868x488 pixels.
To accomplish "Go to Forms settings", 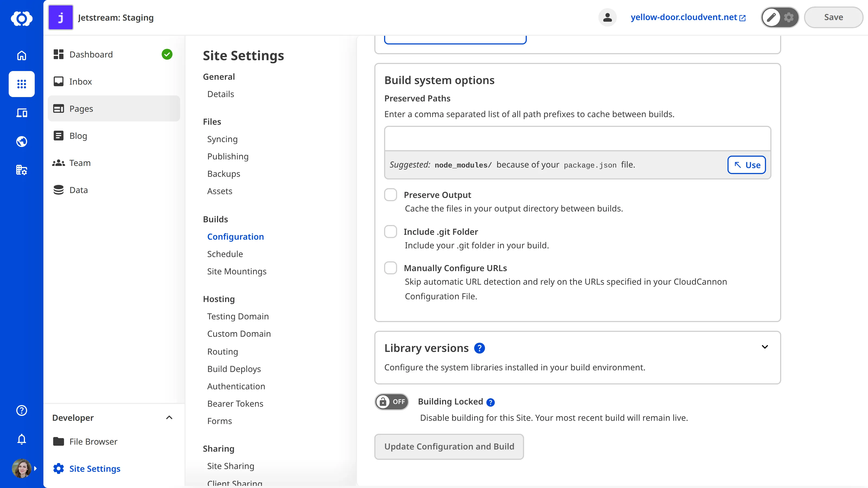I will [x=220, y=421].
